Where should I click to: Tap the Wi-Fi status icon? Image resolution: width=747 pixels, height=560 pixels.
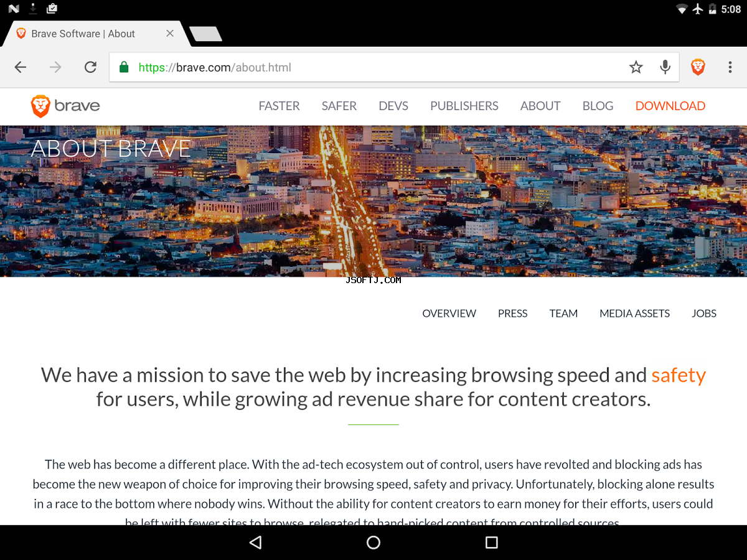coord(682,9)
